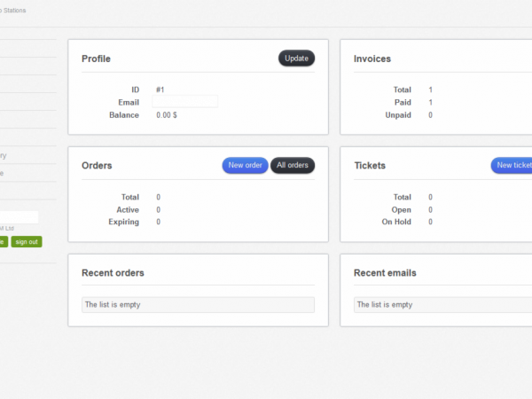The width and height of the screenshot is (532, 399).
Task: Click the Orders Expiring count value
Action: point(159,222)
